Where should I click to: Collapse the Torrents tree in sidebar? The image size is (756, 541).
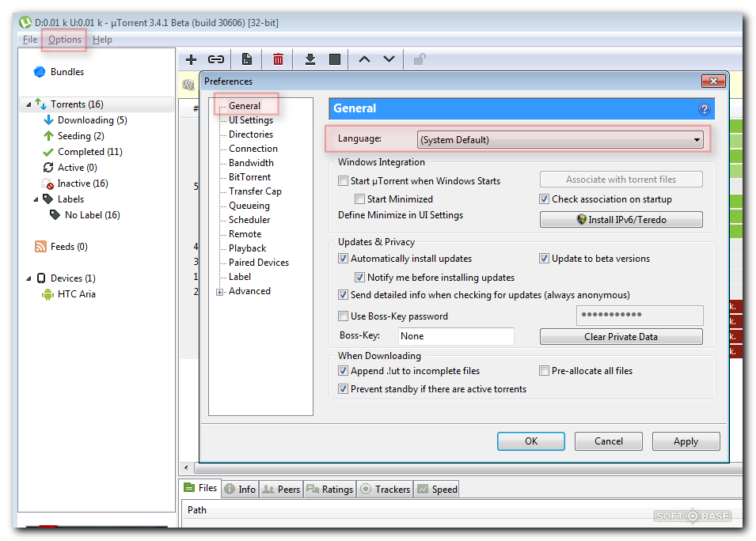click(x=28, y=104)
